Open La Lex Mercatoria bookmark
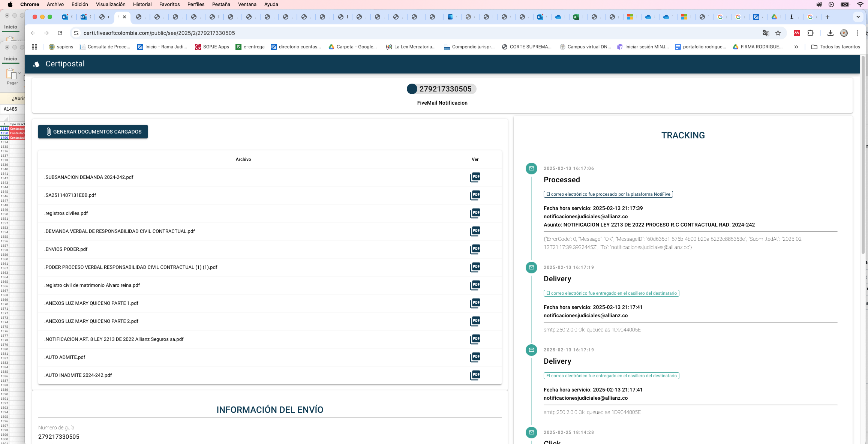This screenshot has width=868, height=444. (411, 47)
